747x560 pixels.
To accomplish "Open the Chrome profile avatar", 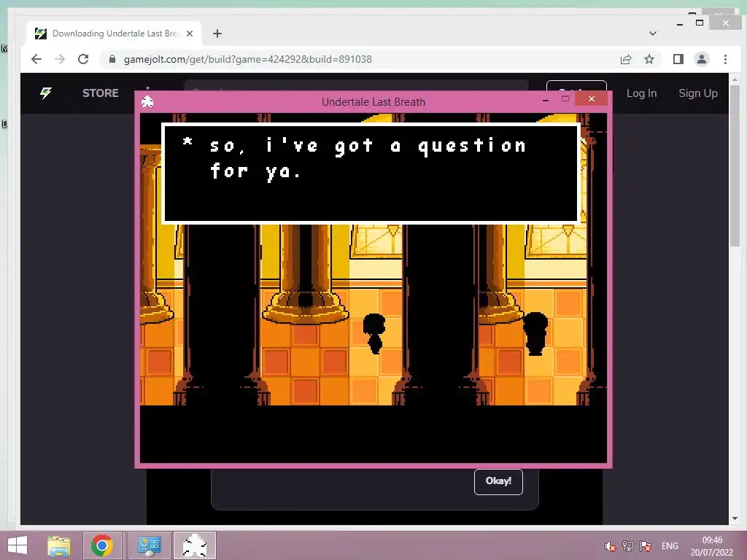I will pyautogui.click(x=701, y=59).
